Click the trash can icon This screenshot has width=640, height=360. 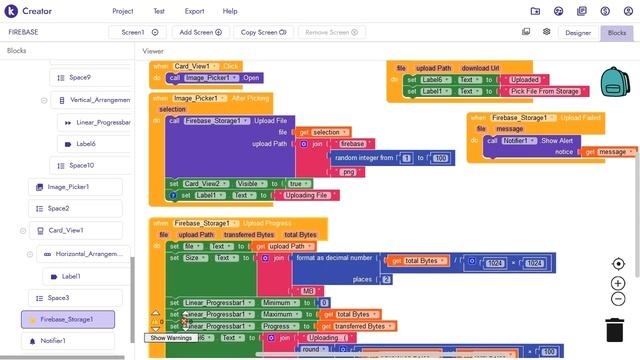615,330
